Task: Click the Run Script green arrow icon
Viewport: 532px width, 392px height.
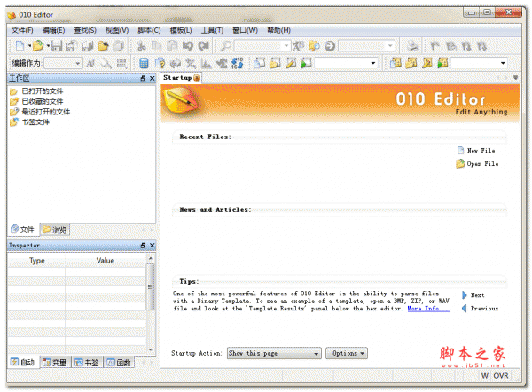Action: pos(306,63)
